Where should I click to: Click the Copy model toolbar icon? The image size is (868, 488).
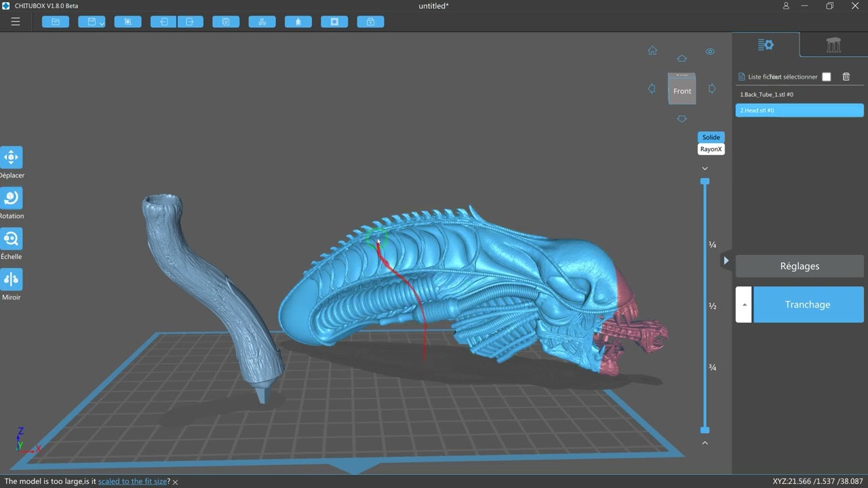click(226, 22)
